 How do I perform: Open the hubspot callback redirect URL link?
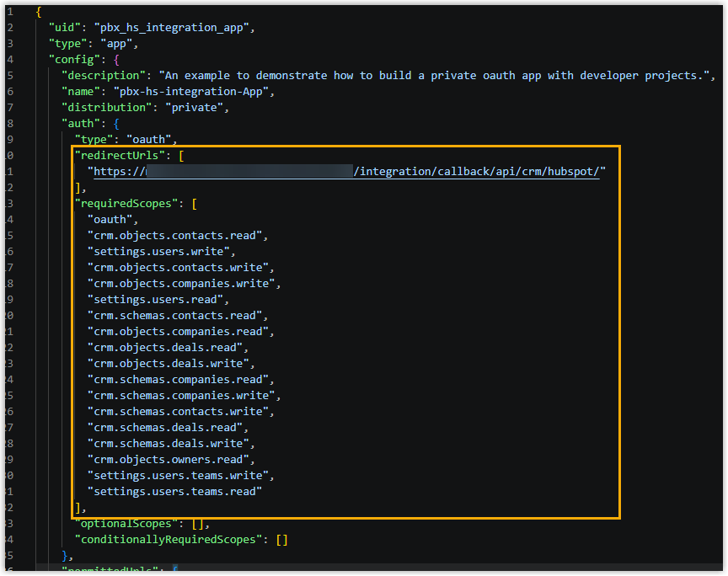(346, 172)
